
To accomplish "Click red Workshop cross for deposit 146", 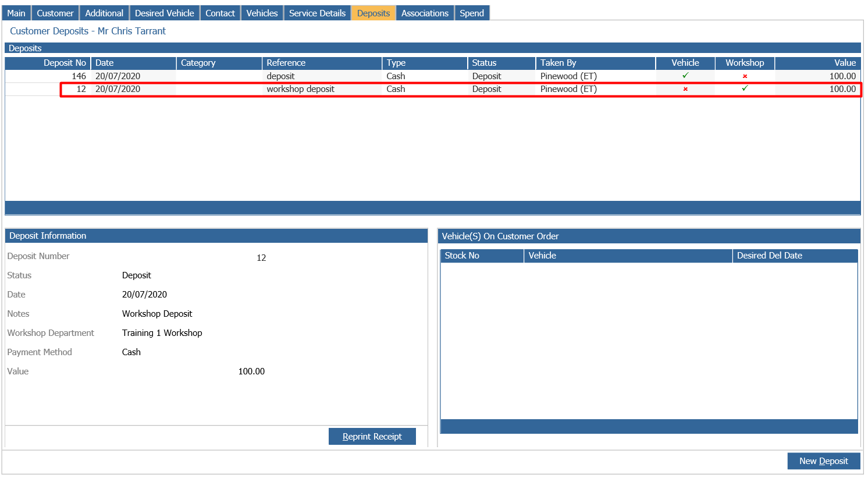I will point(745,76).
